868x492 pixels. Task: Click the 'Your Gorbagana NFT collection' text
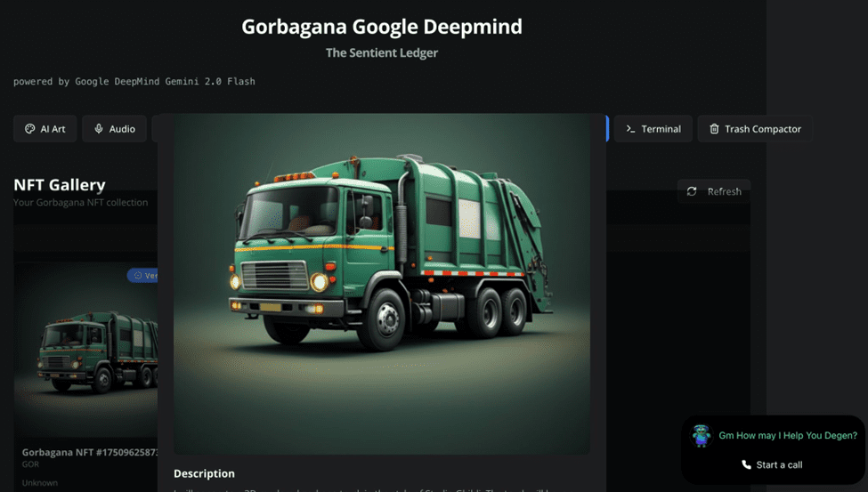click(81, 203)
